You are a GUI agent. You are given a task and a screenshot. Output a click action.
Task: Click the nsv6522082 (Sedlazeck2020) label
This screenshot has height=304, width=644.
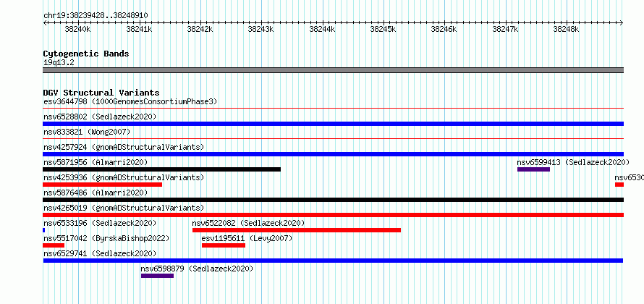248,223
